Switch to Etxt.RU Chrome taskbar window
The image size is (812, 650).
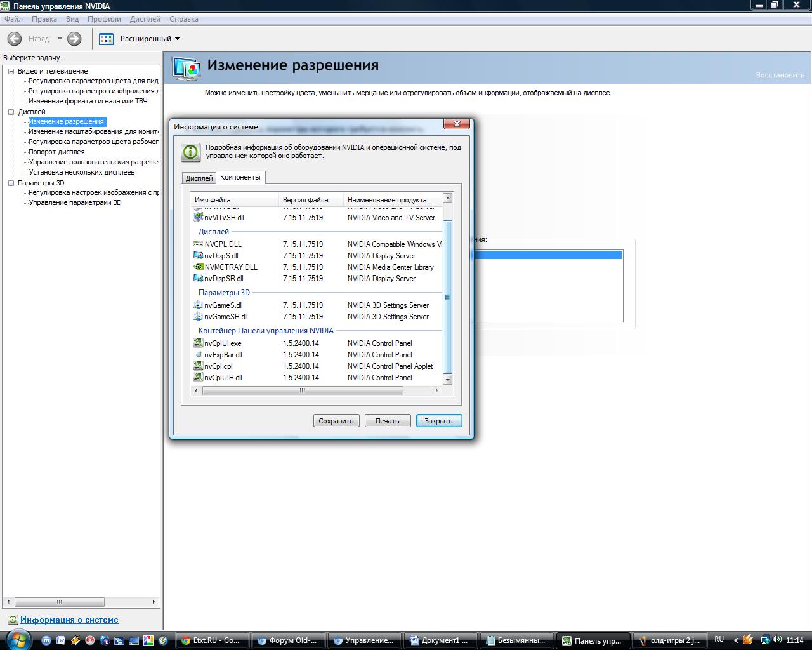211,640
